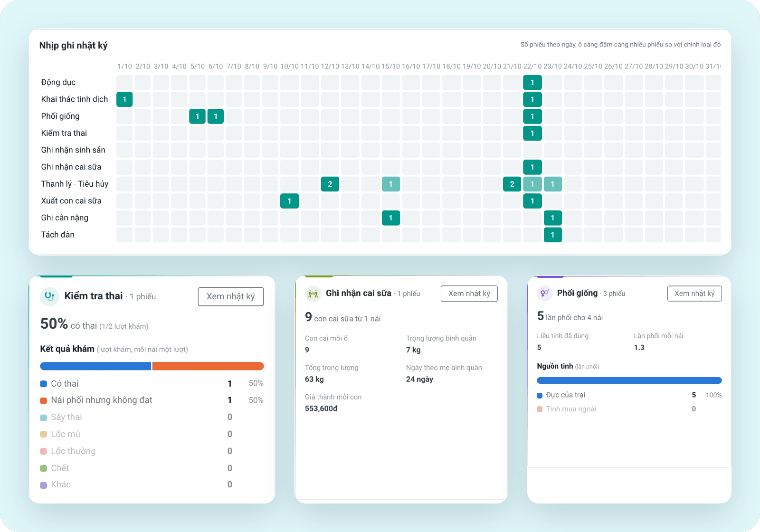The width and height of the screenshot is (760, 532).
Task: Click the 24 ngày value
Action: click(x=419, y=379)
